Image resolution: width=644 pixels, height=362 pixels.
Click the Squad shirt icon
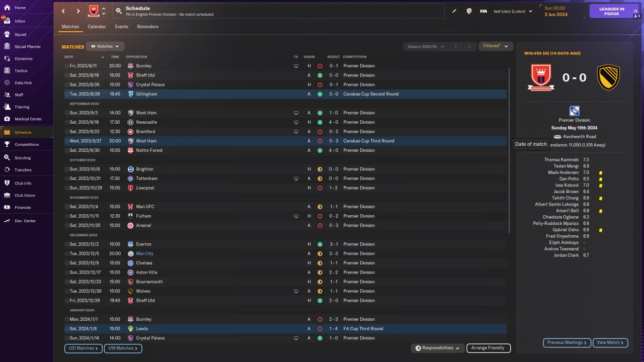click(7, 35)
